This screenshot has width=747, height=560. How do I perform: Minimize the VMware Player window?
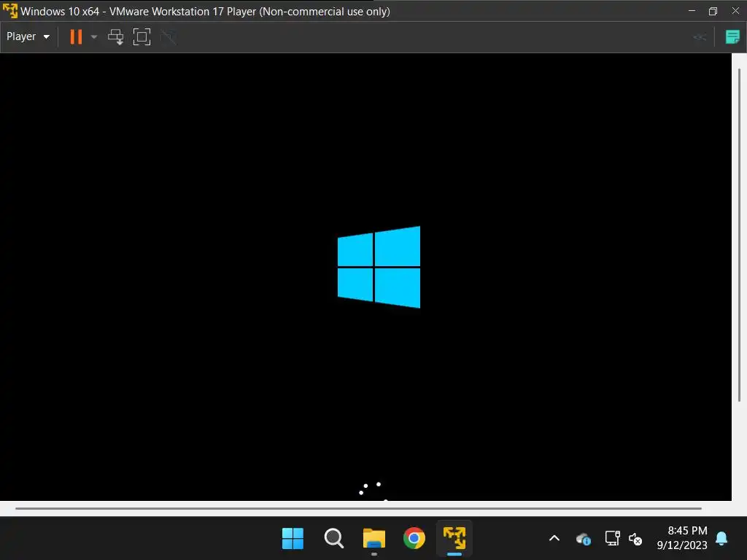(x=692, y=10)
